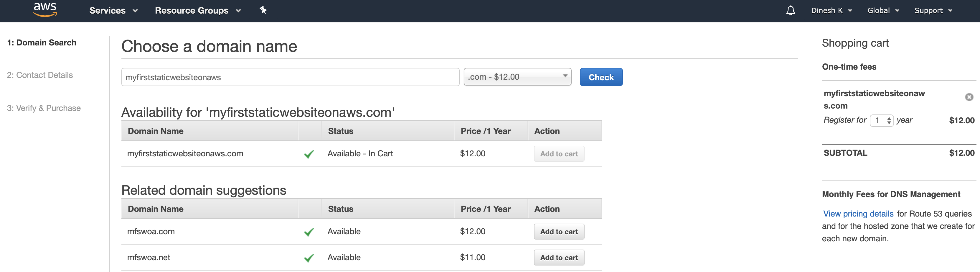980x272 pixels.
Task: Click the myfirststaticwebsiteonaws.com table cell
Action: coord(185,153)
